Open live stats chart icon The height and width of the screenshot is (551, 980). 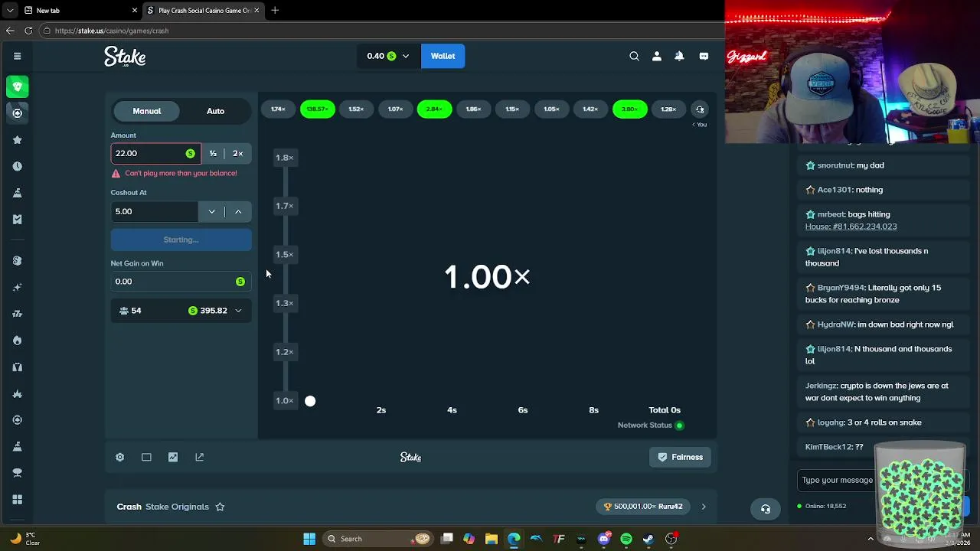173,457
